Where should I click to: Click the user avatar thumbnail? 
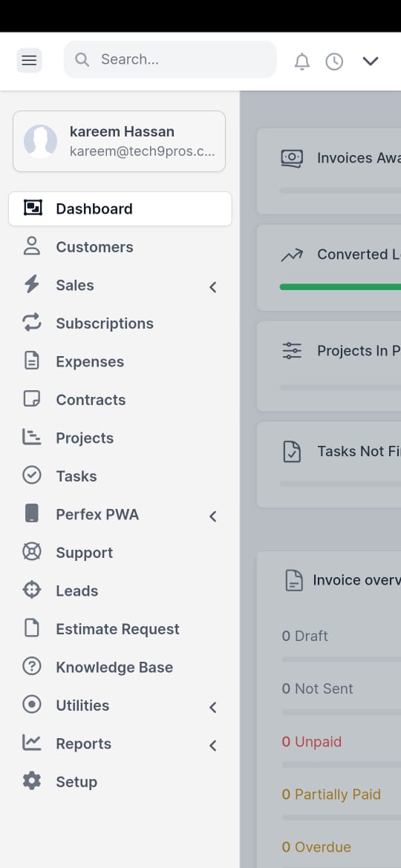pos(40,141)
